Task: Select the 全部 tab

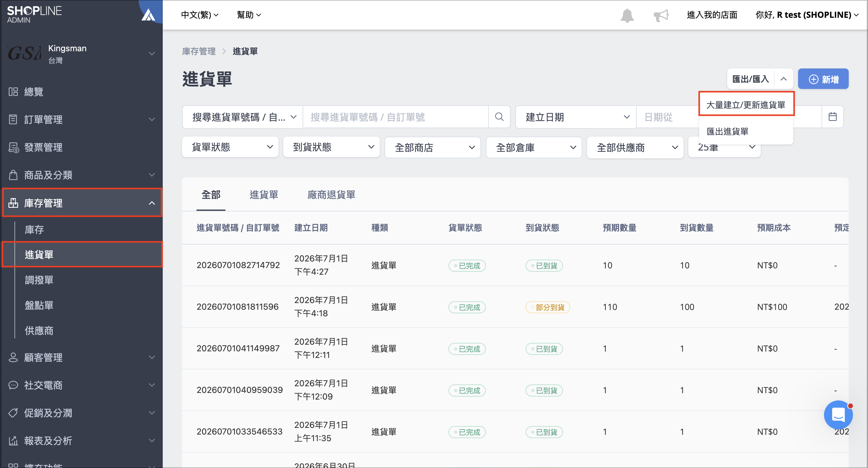Action: click(211, 194)
